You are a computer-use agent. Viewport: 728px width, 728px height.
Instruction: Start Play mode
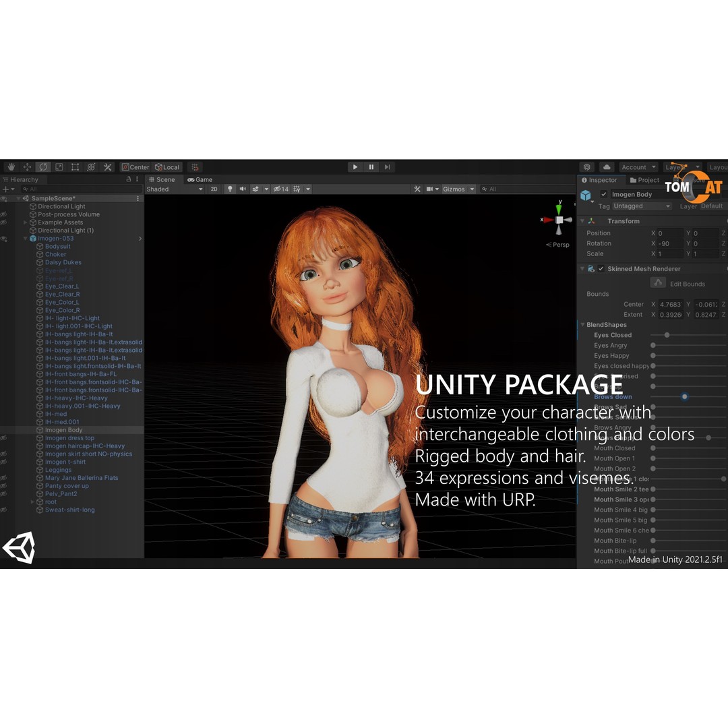coord(355,167)
